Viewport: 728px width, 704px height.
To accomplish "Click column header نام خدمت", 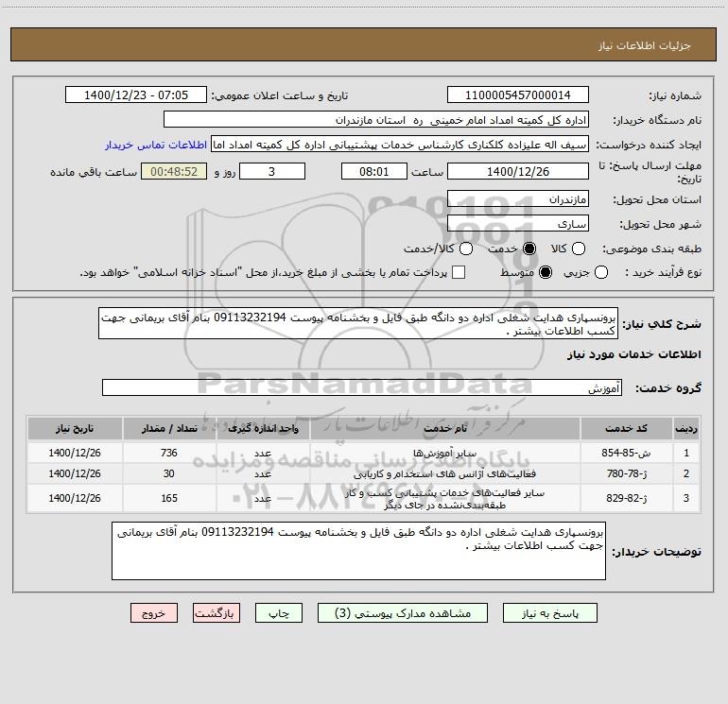I will [444, 428].
